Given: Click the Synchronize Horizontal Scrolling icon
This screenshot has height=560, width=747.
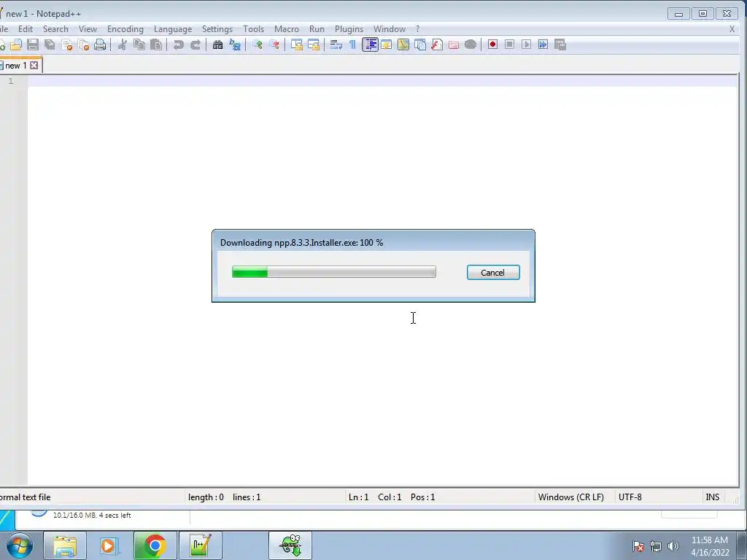Looking at the screenshot, I should tap(314, 44).
